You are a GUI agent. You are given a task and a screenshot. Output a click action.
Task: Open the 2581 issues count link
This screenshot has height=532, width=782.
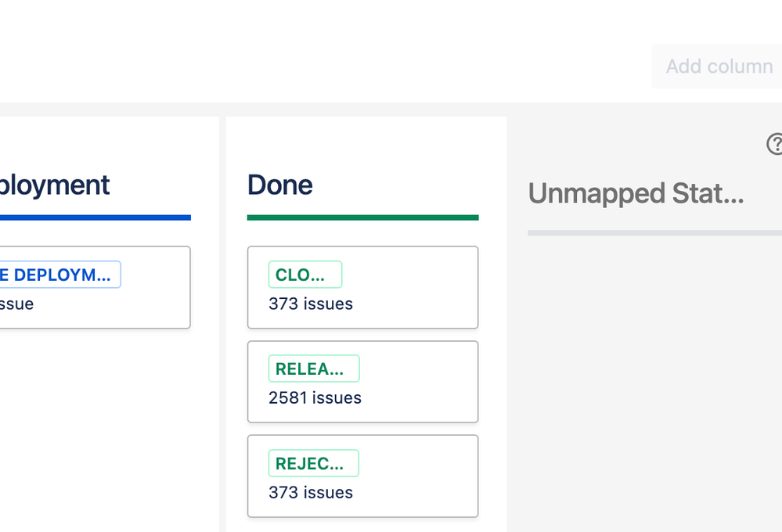315,397
